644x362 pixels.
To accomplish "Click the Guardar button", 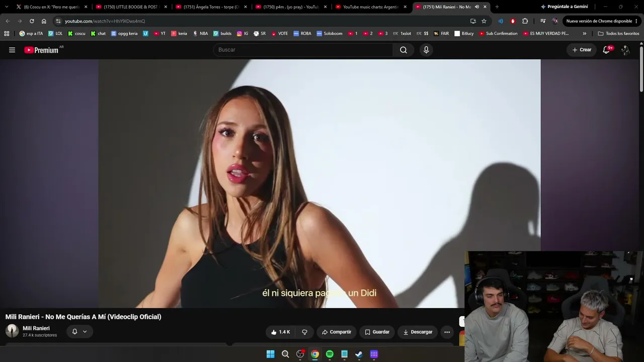I will (377, 332).
